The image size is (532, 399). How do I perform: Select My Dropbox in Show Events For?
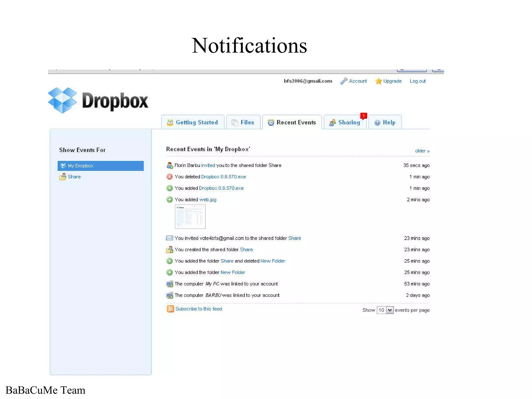click(101, 166)
